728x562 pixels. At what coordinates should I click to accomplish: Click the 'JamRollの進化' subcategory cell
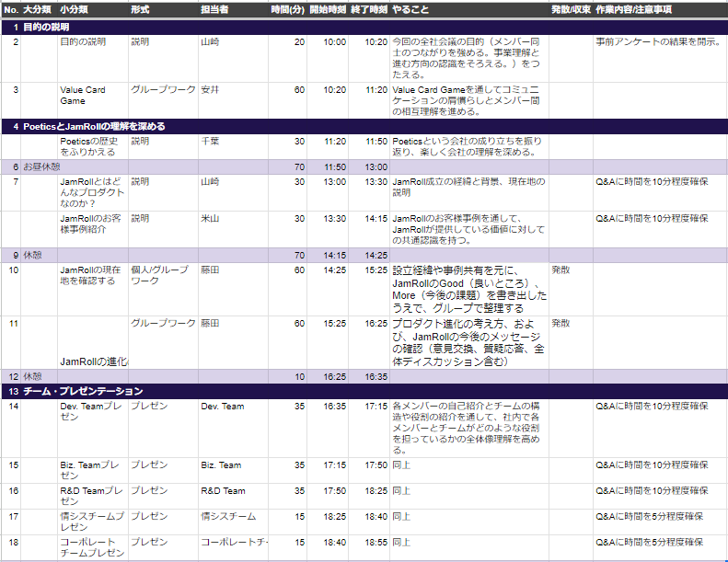click(x=93, y=342)
